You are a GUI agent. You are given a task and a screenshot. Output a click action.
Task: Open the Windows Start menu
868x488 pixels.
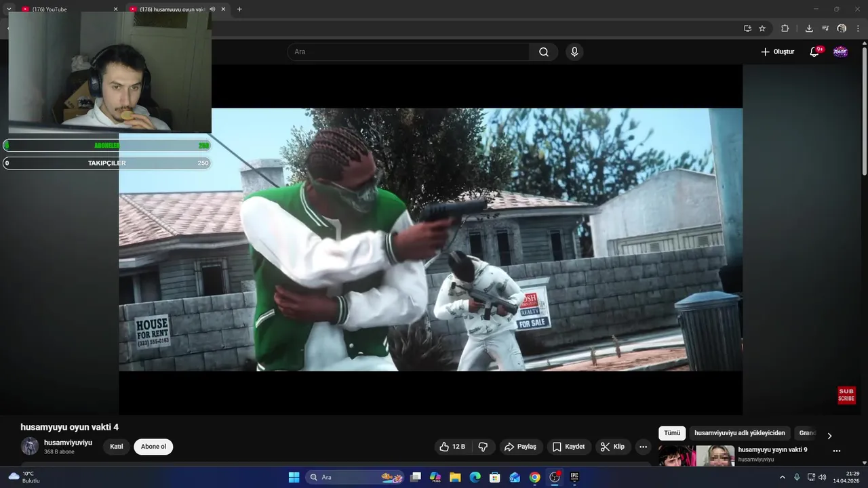[x=294, y=477]
